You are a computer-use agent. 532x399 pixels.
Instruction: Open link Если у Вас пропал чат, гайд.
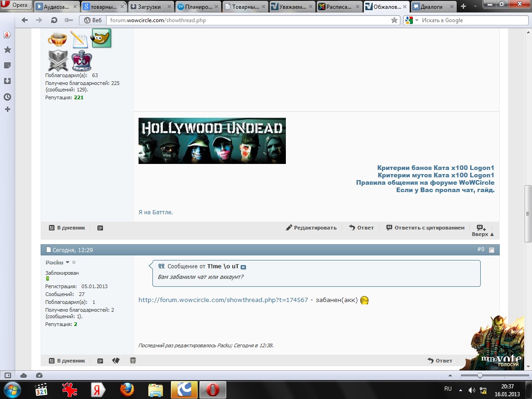pyautogui.click(x=445, y=190)
